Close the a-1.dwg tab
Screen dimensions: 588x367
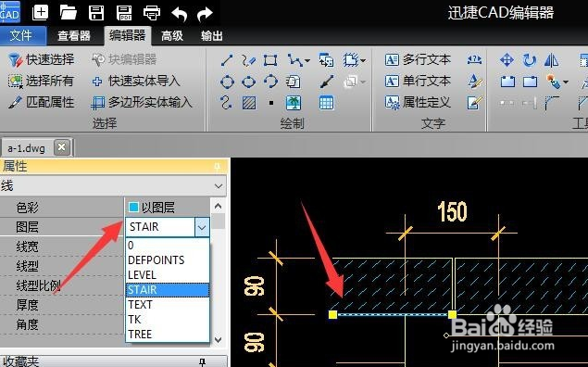[x=62, y=147]
